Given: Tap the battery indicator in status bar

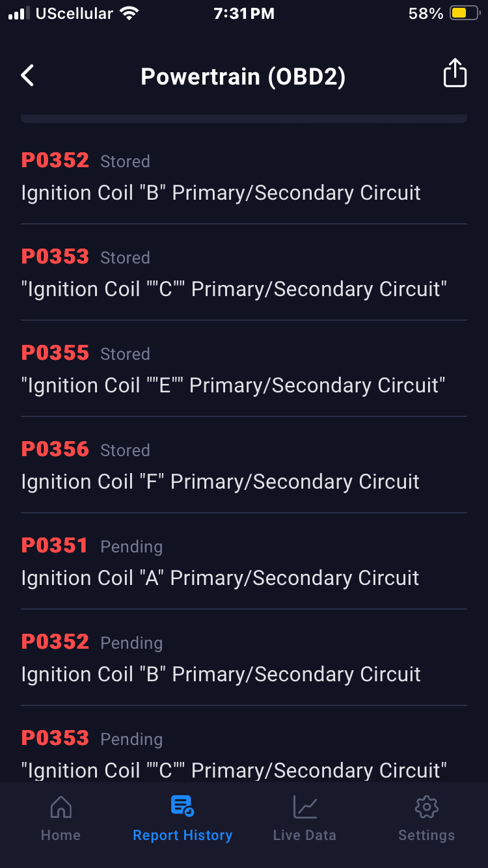Looking at the screenshot, I should pyautogui.click(x=465, y=14).
